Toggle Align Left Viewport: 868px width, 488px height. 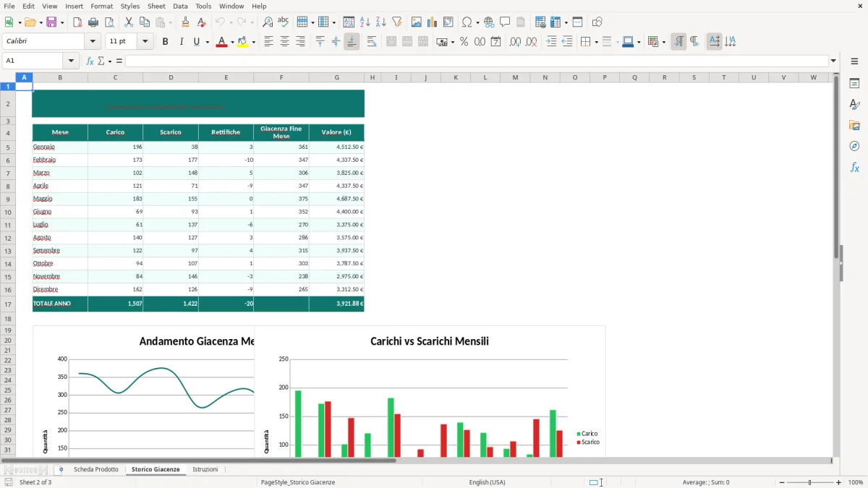click(269, 42)
